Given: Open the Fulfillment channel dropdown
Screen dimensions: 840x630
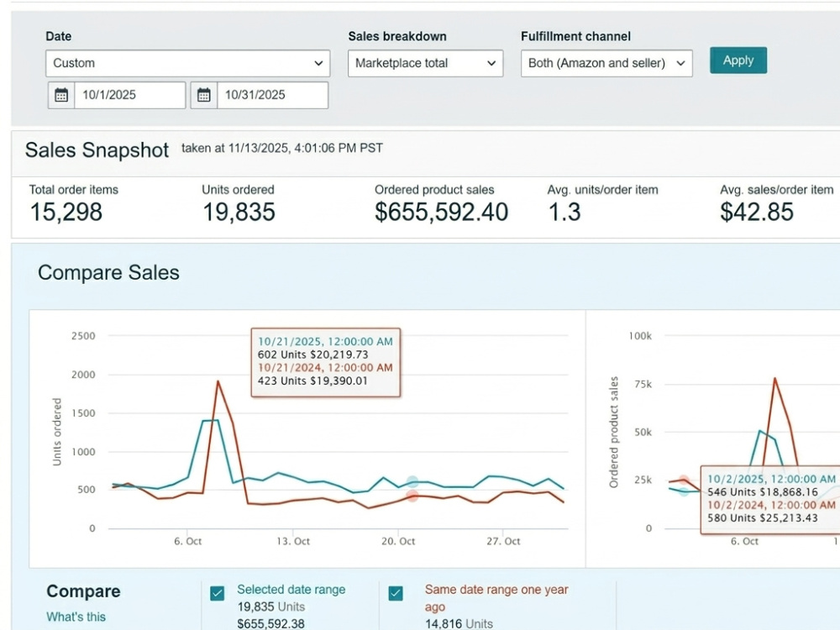Looking at the screenshot, I should (x=606, y=63).
